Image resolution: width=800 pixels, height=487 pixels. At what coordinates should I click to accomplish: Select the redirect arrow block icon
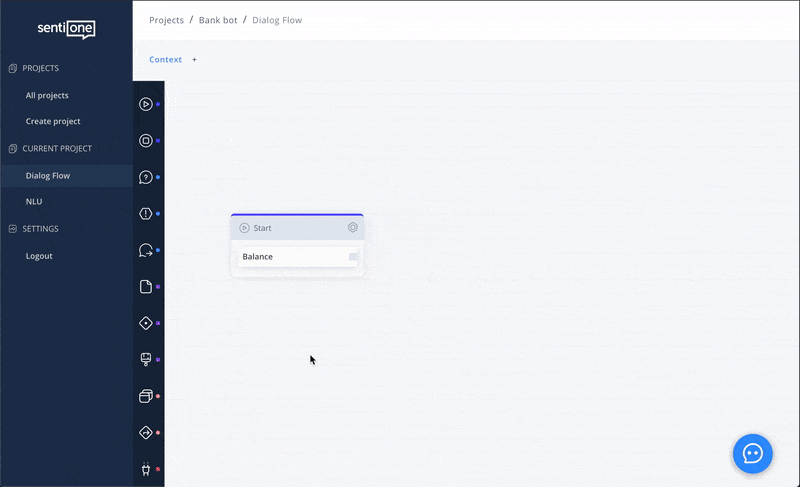pos(146,250)
